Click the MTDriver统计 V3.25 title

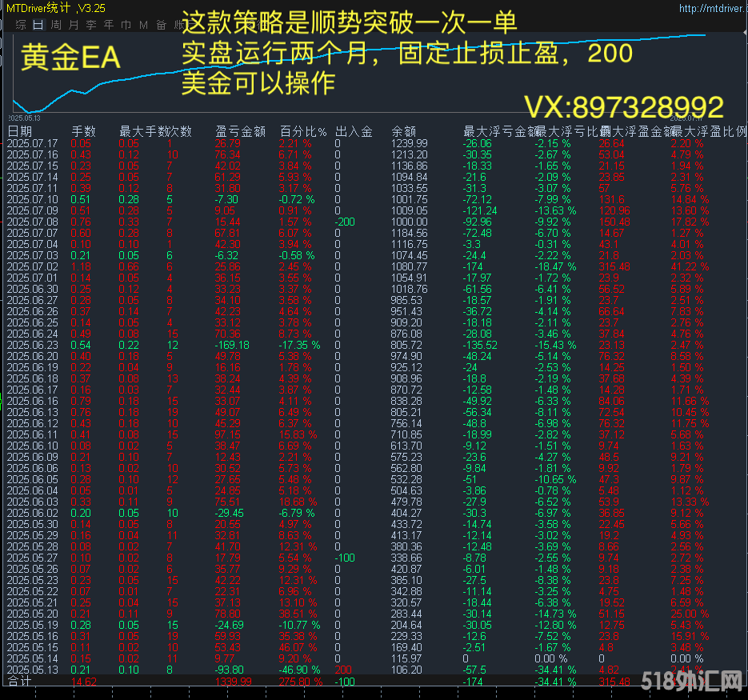tap(56, 8)
